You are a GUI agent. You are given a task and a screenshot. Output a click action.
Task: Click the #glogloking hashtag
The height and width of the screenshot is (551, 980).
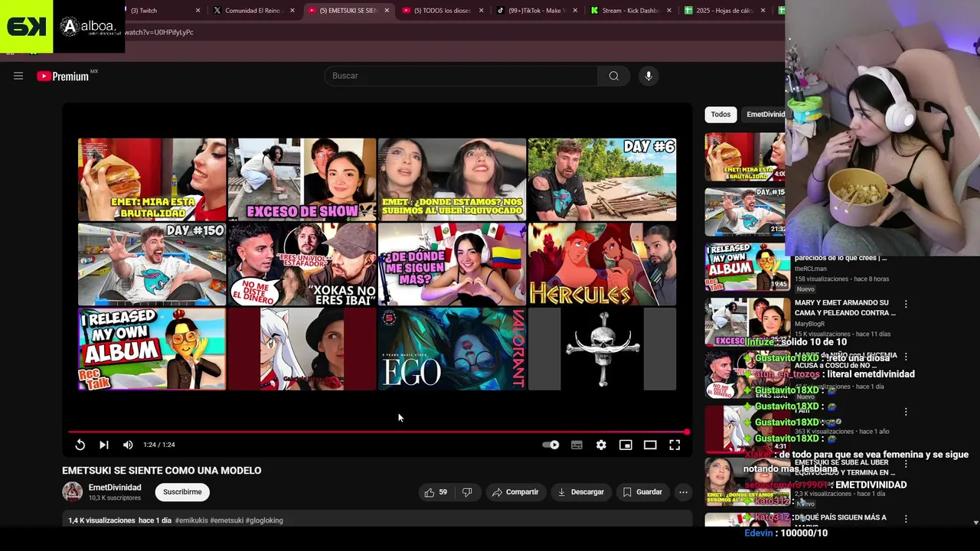pos(264,520)
